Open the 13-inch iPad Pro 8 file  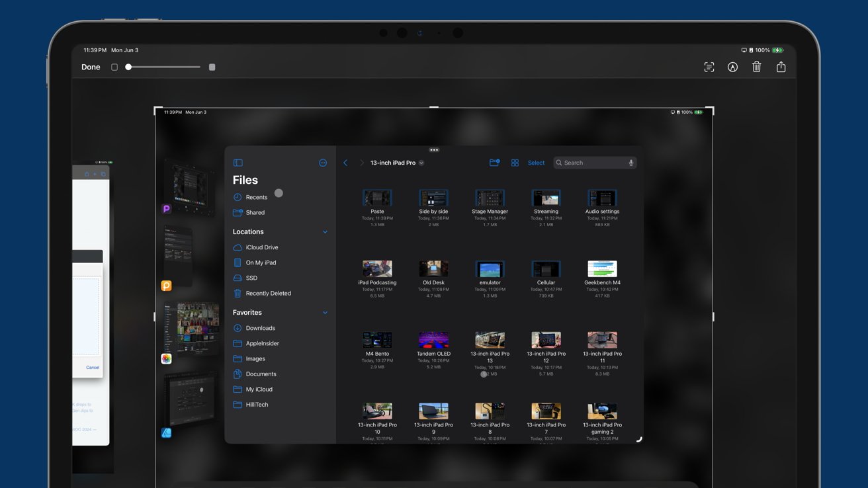tap(490, 411)
